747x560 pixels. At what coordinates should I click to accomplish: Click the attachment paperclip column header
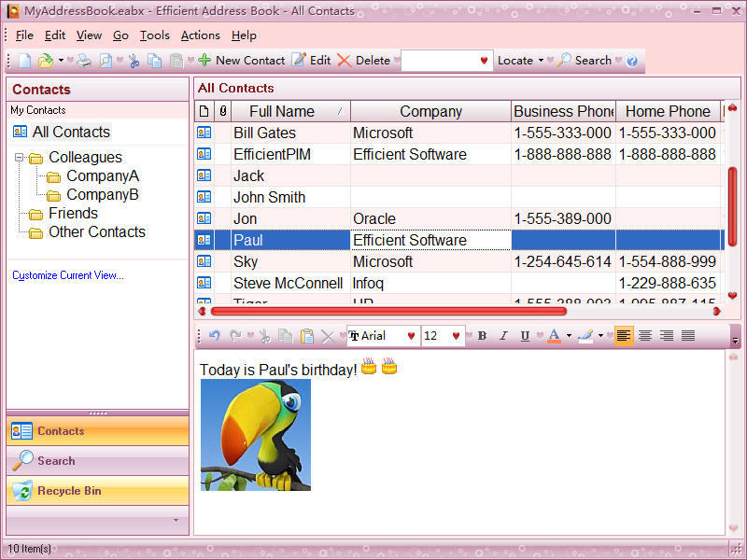click(x=222, y=111)
